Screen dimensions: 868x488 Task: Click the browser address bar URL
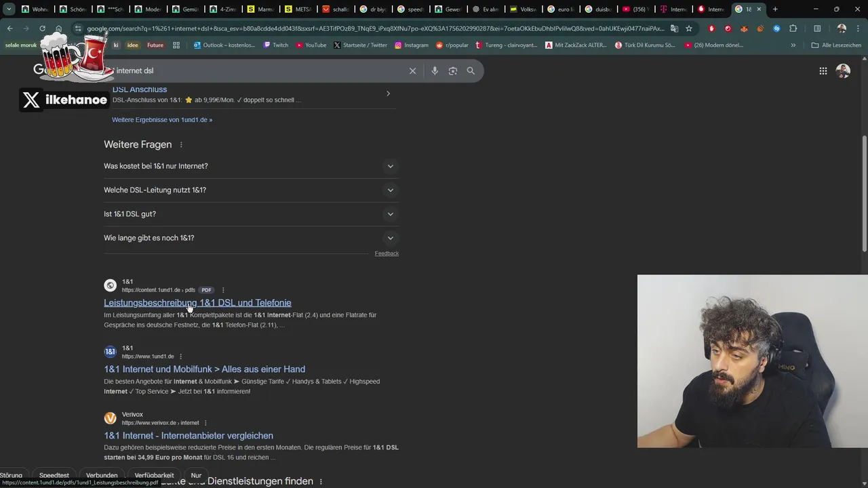click(376, 28)
